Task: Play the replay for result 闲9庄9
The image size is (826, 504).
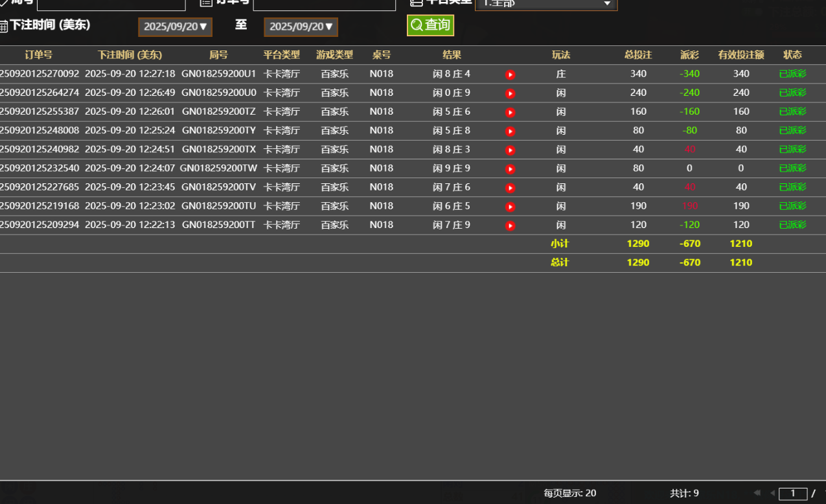Action: pos(510,168)
